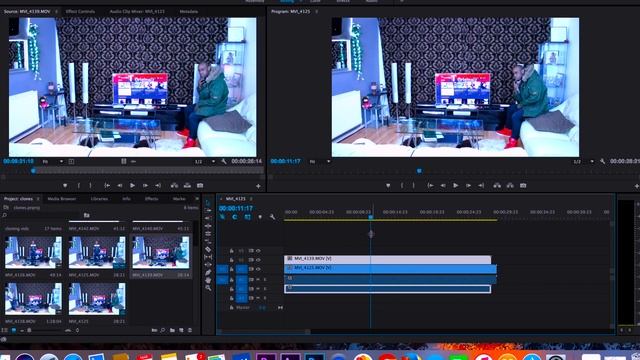Open Source monitor settings wrench
Screen dimensions: 640x360
[x=224, y=162]
